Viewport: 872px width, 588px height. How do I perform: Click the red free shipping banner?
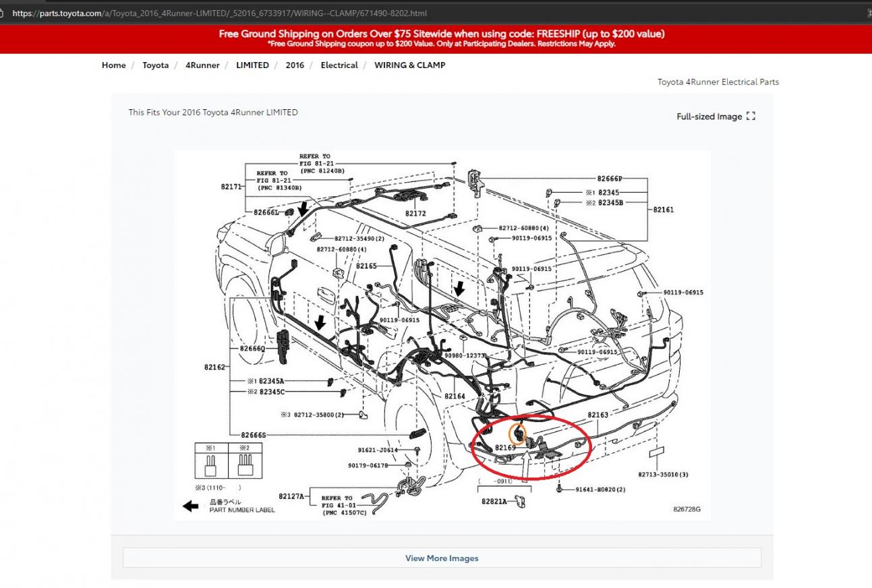[436, 39]
